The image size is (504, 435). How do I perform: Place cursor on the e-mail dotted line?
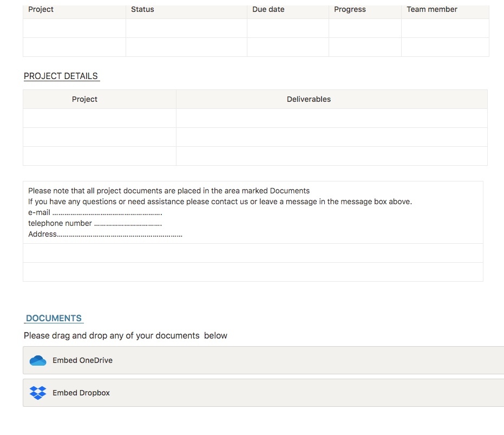click(x=107, y=212)
